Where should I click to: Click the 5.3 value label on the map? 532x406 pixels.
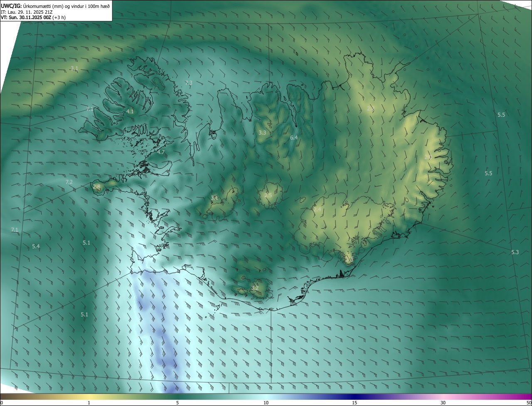[515, 252]
